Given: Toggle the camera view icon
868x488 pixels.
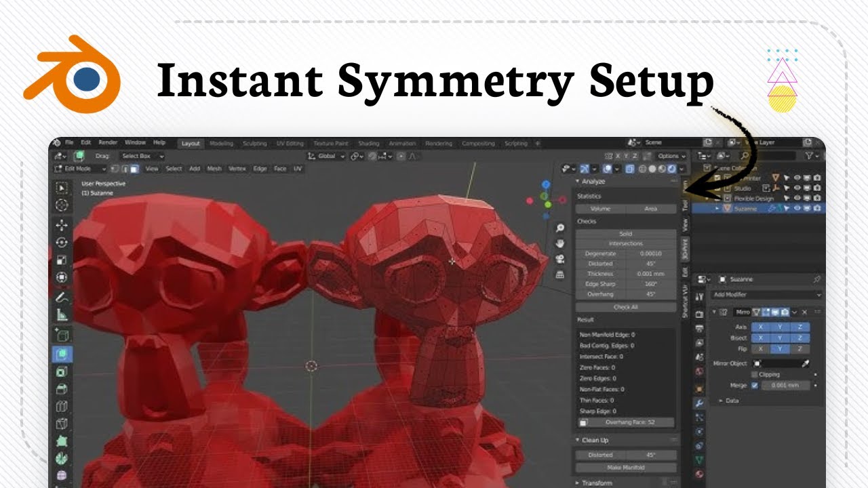Looking at the screenshot, I should [560, 259].
